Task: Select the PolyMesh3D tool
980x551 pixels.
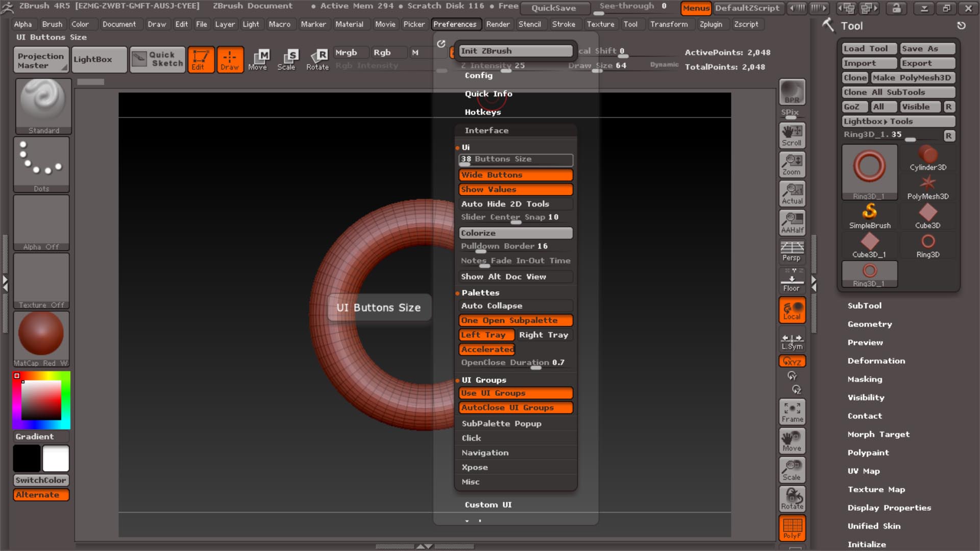Action: coord(927,187)
